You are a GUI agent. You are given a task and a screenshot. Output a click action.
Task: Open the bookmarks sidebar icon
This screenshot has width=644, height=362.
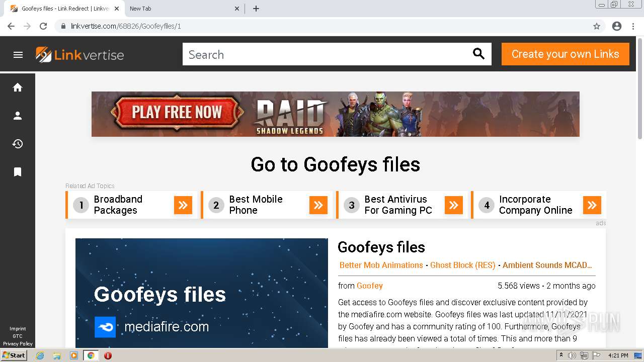coord(18,172)
